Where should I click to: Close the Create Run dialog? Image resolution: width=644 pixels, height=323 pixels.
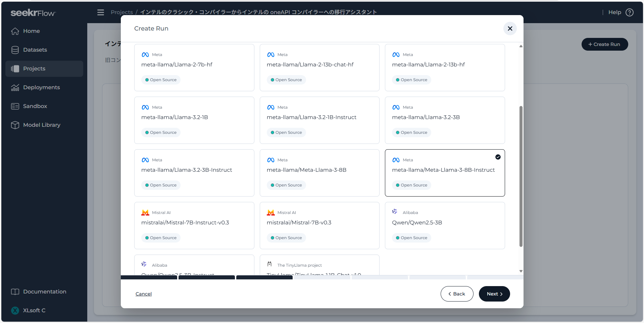point(510,29)
